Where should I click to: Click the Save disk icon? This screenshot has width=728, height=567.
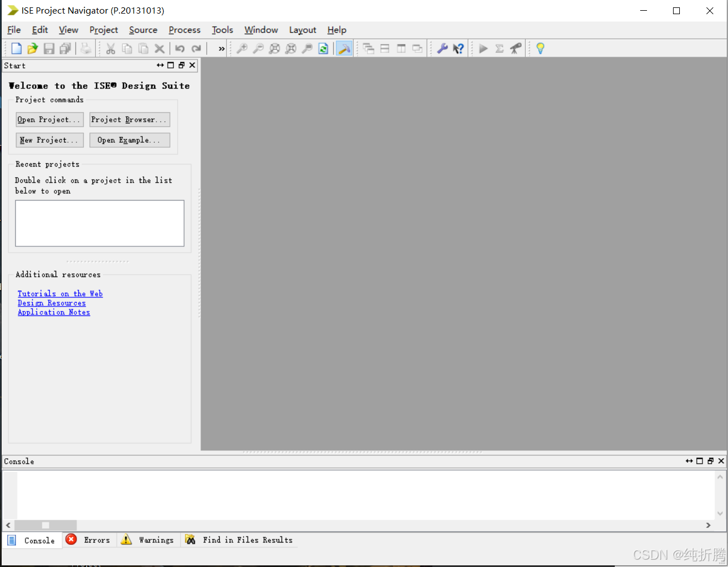coord(49,49)
